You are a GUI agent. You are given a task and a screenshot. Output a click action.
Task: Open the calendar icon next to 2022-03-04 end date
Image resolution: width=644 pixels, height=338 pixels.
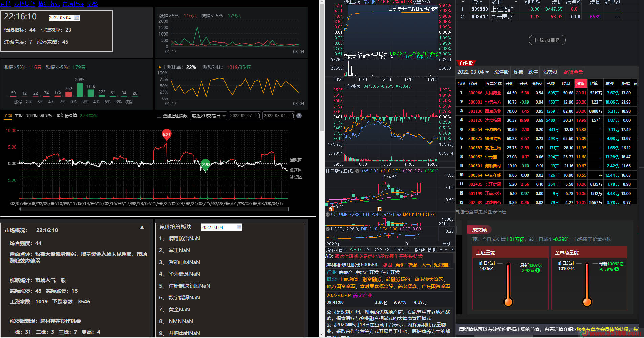coord(291,116)
